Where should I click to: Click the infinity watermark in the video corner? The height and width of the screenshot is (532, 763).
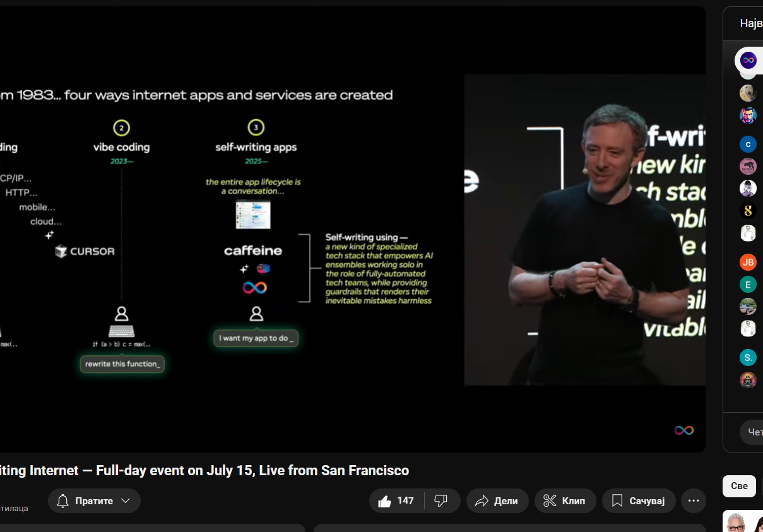[684, 430]
